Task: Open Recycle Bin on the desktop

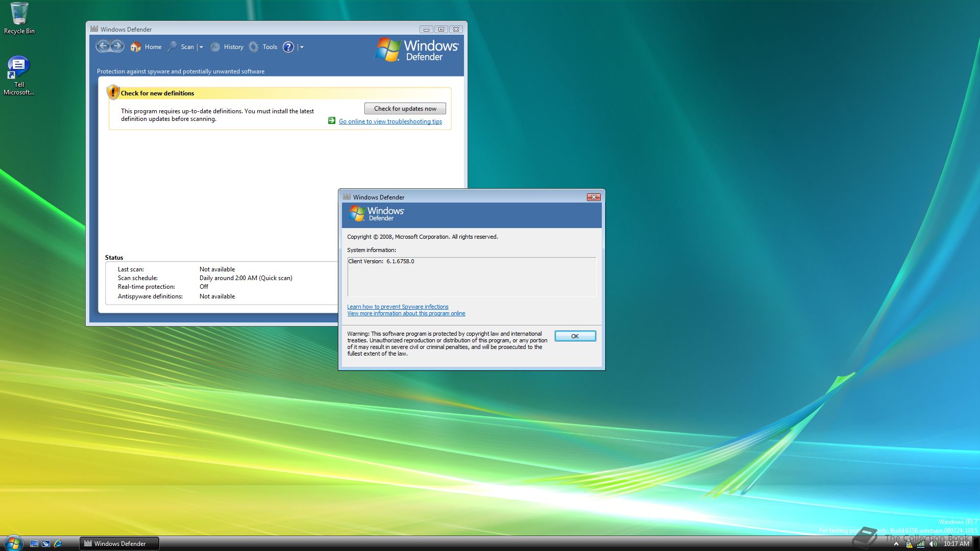Action: click(x=19, y=18)
